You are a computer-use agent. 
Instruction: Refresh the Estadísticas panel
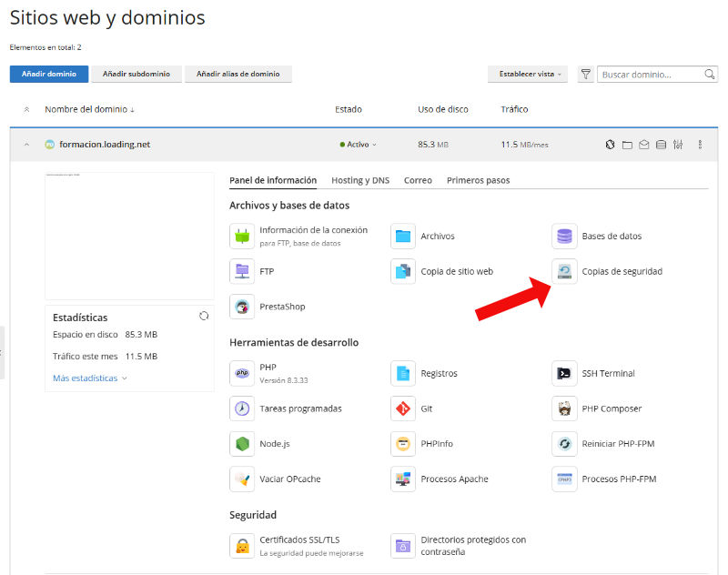pyautogui.click(x=204, y=316)
